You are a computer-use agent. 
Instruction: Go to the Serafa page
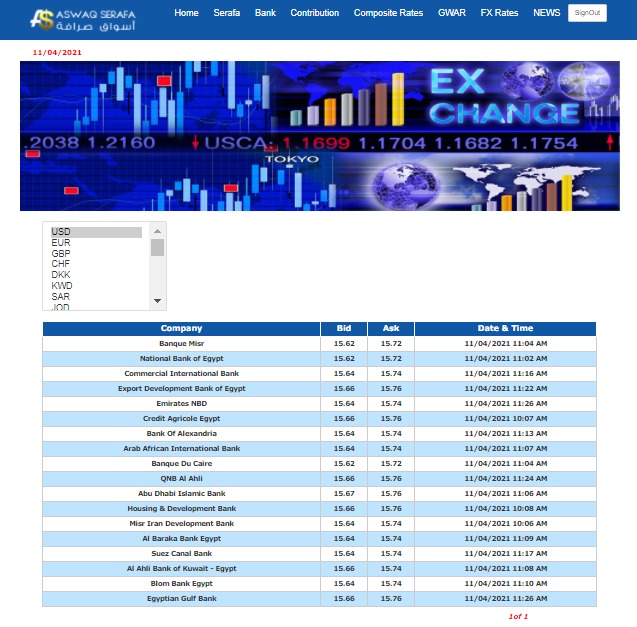(x=227, y=13)
